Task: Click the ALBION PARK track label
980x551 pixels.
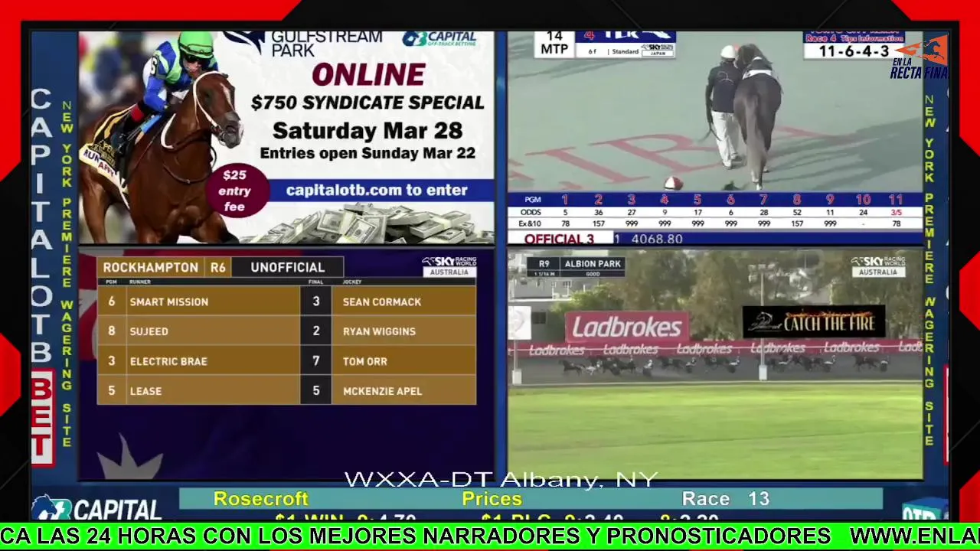Action: 593,264
